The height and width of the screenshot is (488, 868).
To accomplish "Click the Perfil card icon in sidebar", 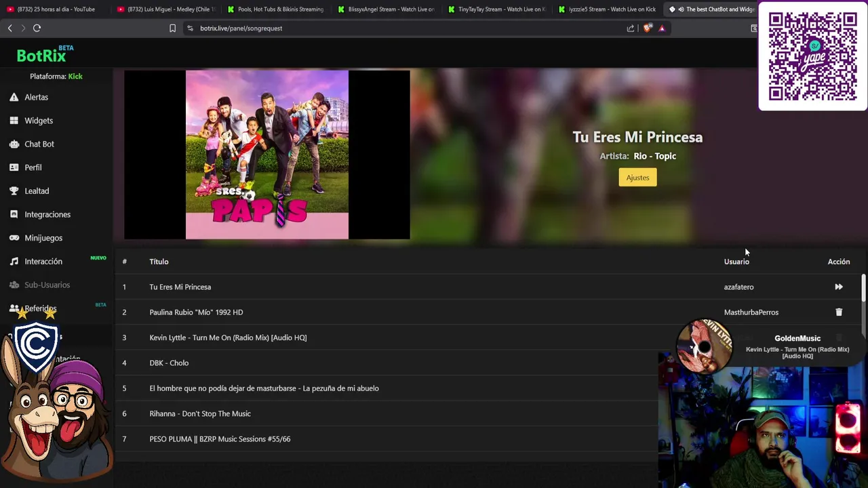I will (x=14, y=167).
